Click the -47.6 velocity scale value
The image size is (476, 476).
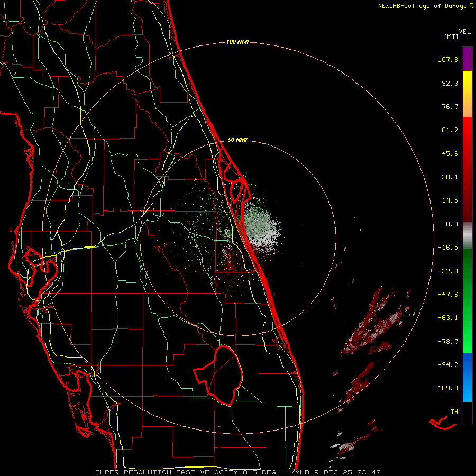coord(448,295)
